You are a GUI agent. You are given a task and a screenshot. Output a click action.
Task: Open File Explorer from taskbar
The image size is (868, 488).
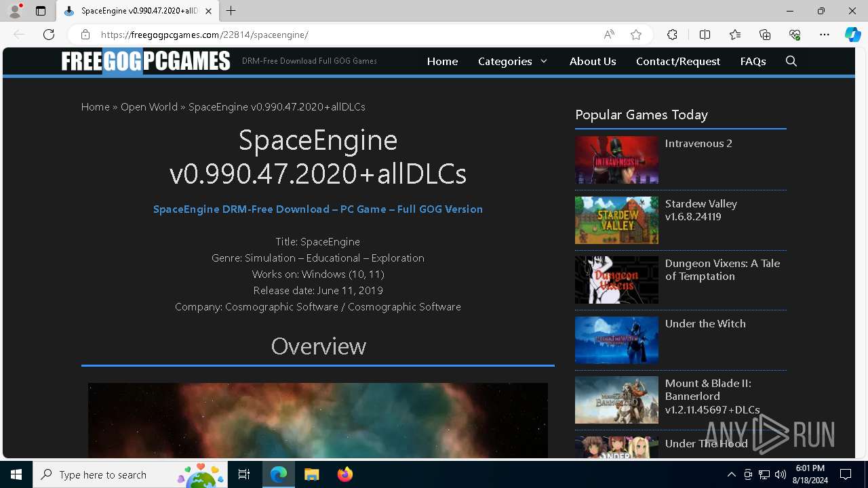click(312, 474)
